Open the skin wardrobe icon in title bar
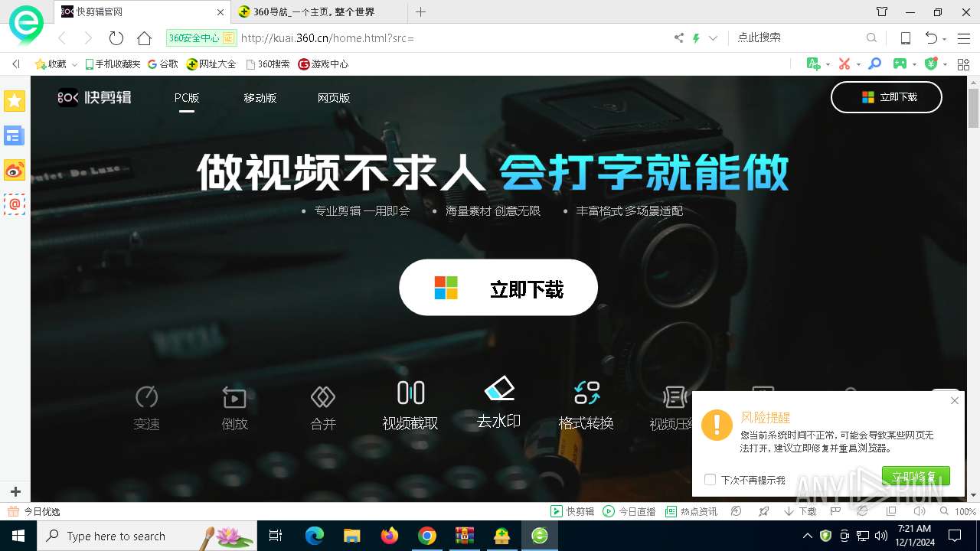Image resolution: width=980 pixels, height=551 pixels. (882, 11)
